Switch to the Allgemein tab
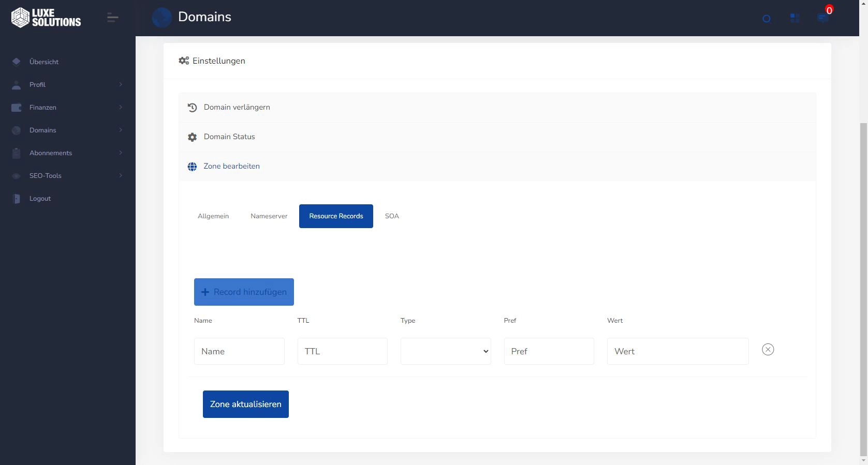This screenshot has height=465, width=868. [213, 216]
